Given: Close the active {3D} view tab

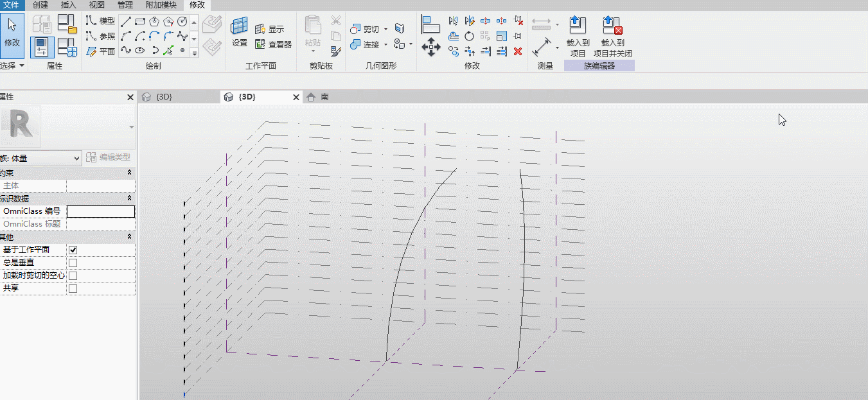Looking at the screenshot, I should (x=296, y=97).
